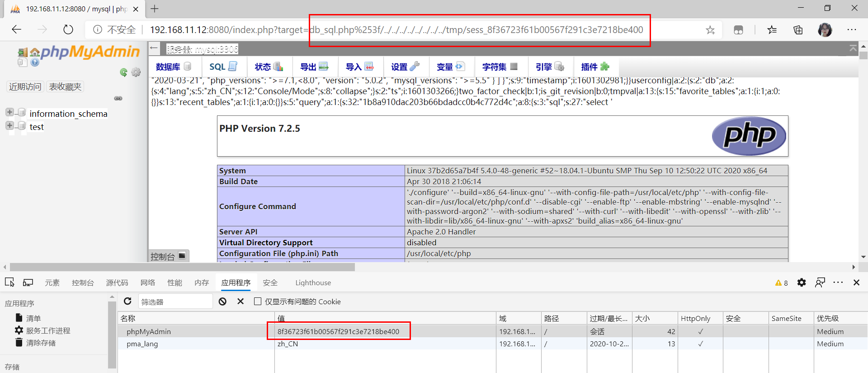
Task: Open the 控制台 console bar
Action: [x=169, y=256]
